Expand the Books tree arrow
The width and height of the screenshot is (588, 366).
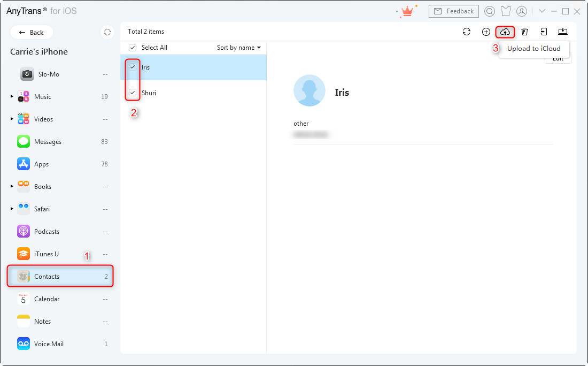tap(12, 186)
